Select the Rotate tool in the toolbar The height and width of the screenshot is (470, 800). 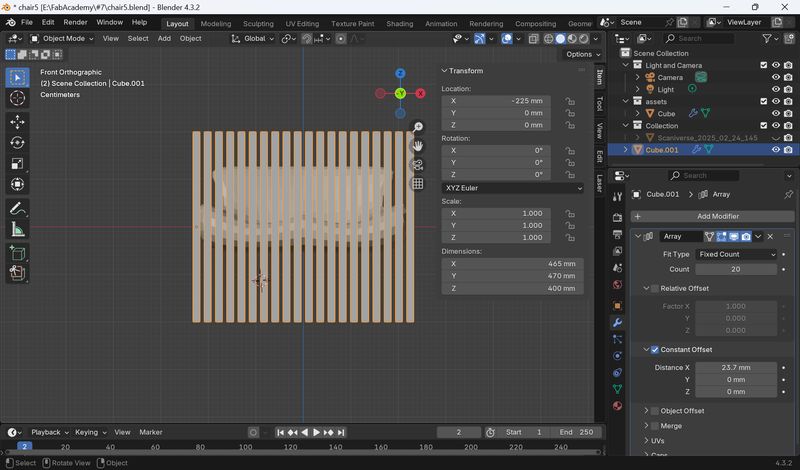[x=17, y=142]
